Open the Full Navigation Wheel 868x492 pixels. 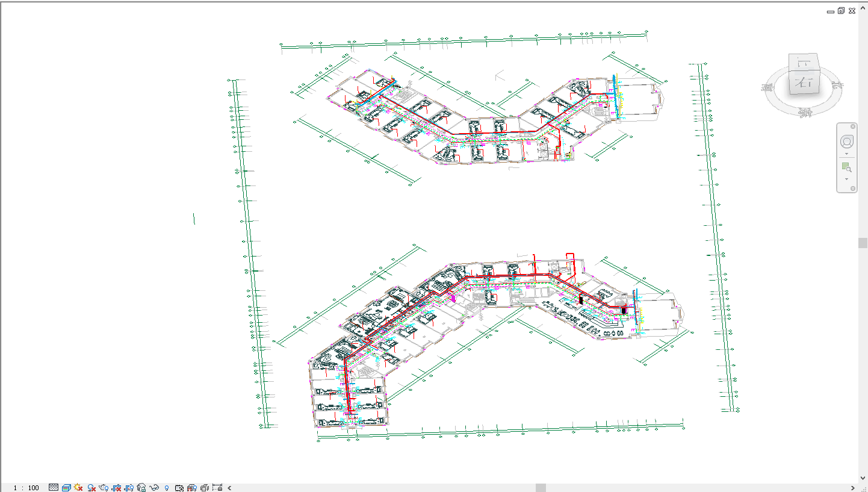(x=847, y=142)
